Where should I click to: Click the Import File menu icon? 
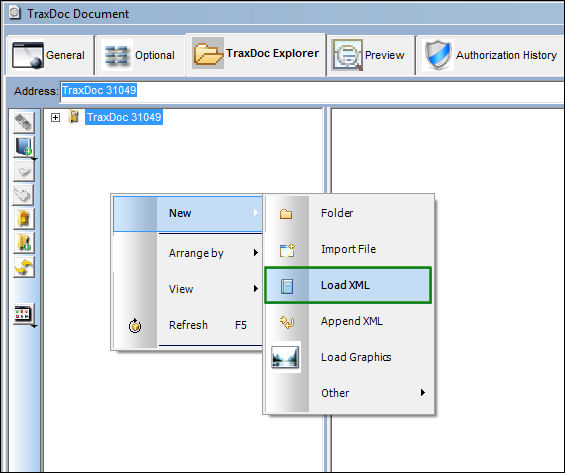(287, 250)
